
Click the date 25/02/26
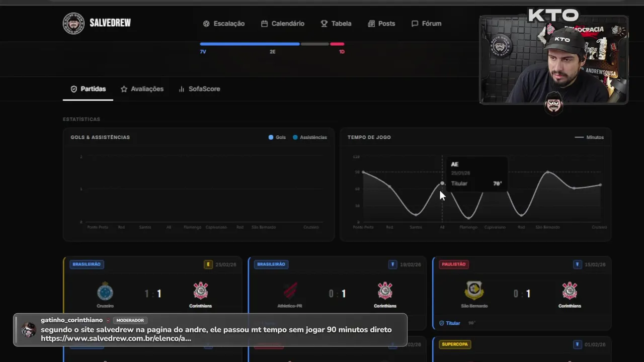[226, 264]
